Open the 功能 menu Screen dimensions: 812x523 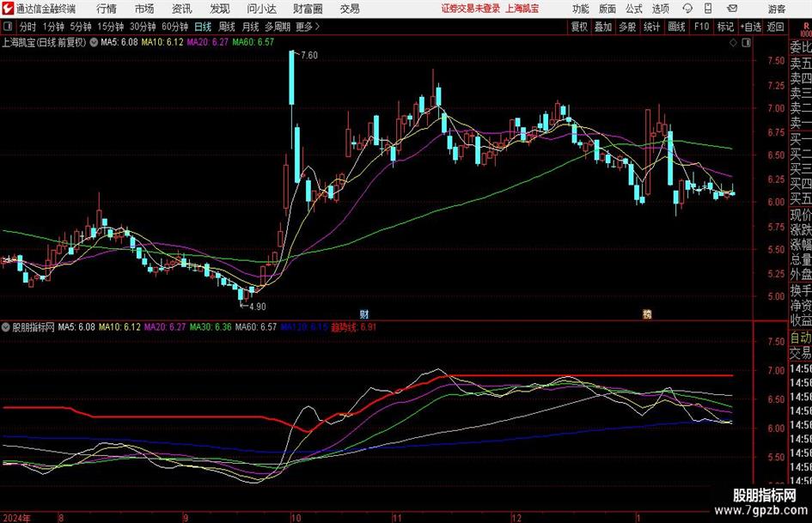pos(581,9)
